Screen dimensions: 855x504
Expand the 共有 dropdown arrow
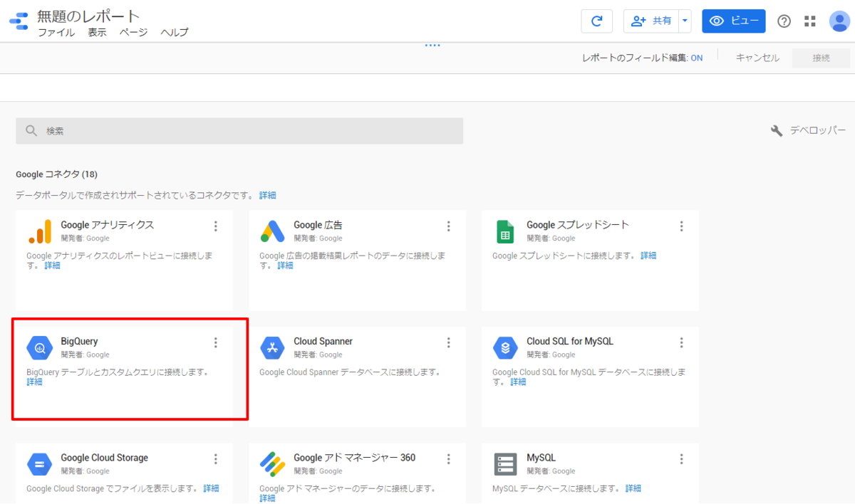tap(685, 21)
